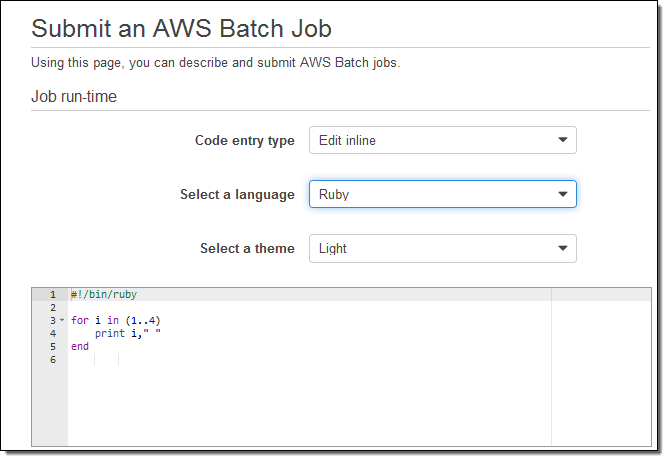Select line number 4 in the gutter
This screenshot has height=461, width=668.
click(52, 334)
